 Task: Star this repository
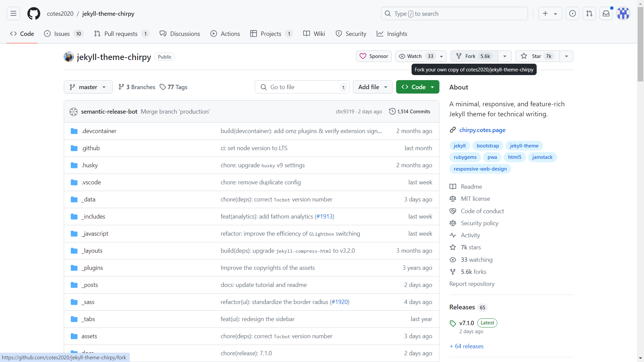coord(537,56)
